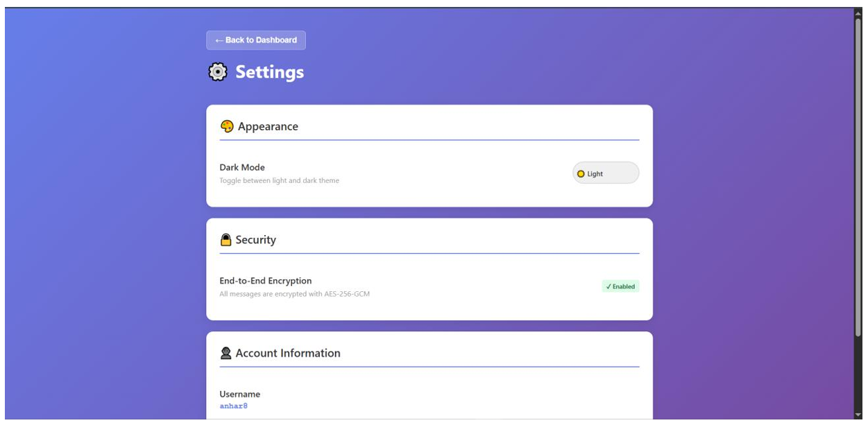Click the scrollbar down arrow
This screenshot has height=425, width=868.
click(858, 415)
